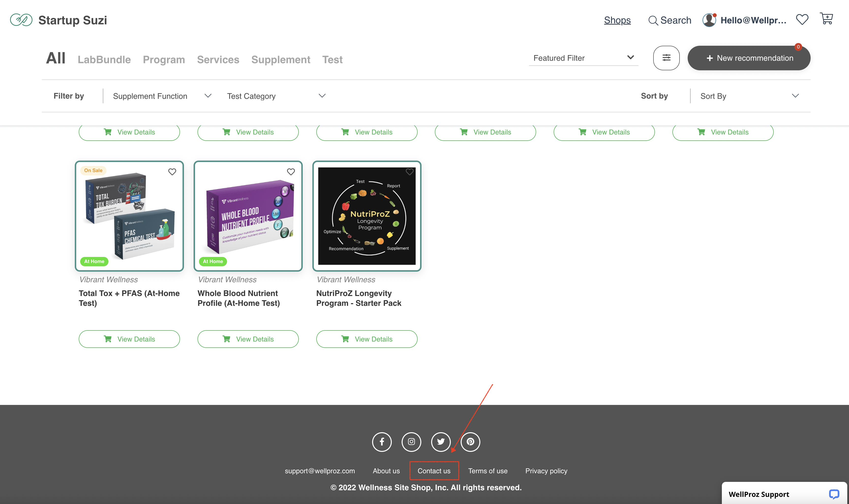Expand the Featured Filter dropdown
This screenshot has width=849, height=504.
pos(583,58)
